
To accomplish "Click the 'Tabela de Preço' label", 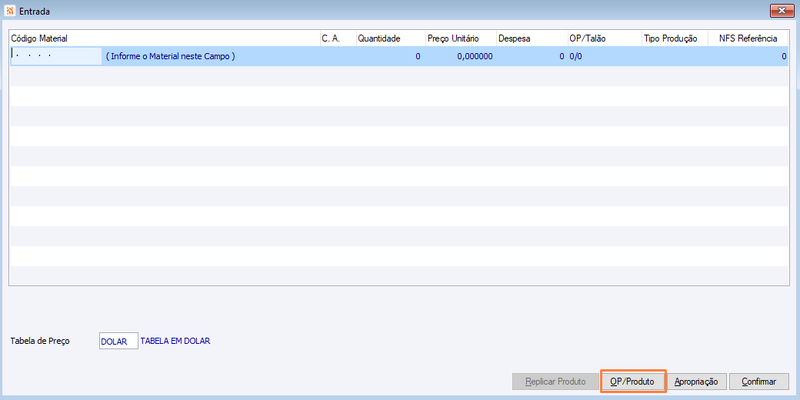I will click(40, 341).
